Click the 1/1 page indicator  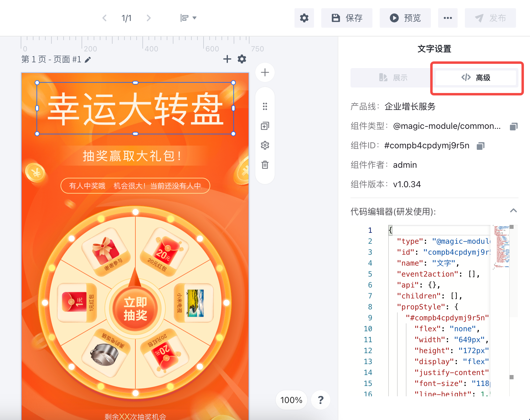[x=127, y=18]
